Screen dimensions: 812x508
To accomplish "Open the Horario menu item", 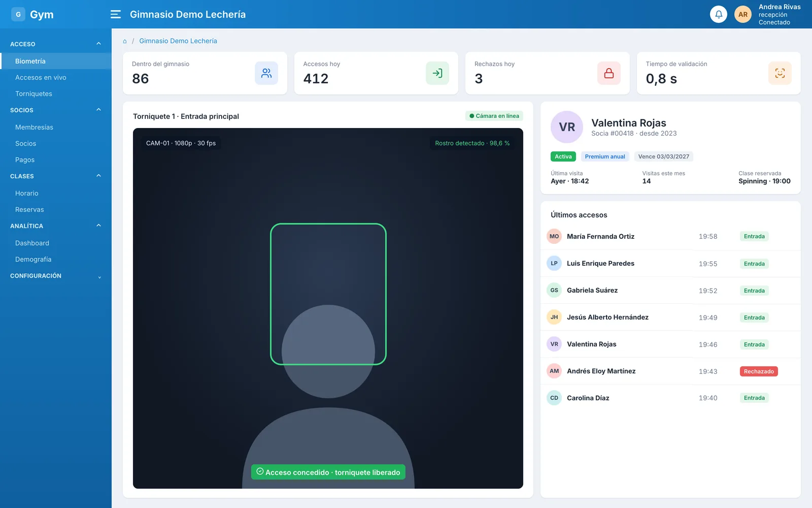I will (x=56, y=193).
